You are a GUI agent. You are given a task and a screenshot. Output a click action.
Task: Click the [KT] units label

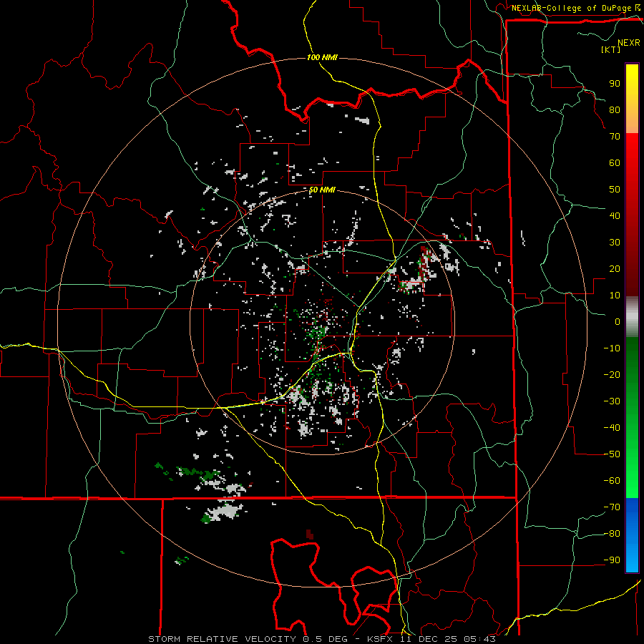610,49
